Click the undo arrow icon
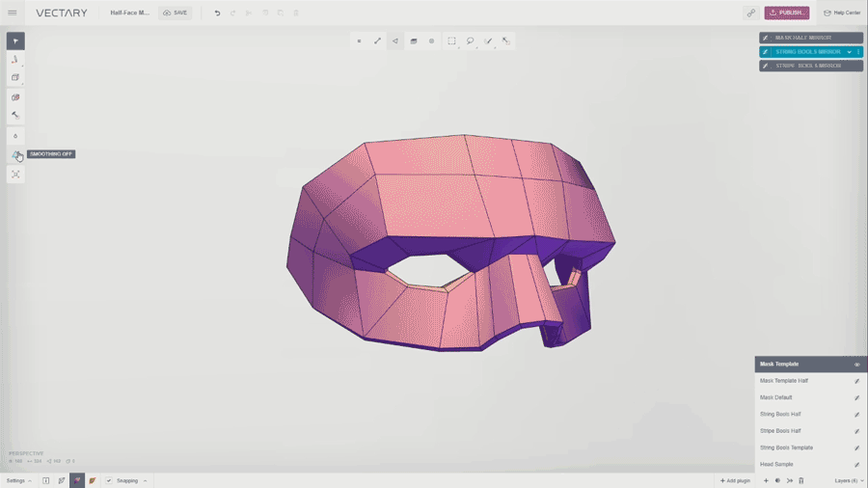868x488 pixels. coord(217,13)
